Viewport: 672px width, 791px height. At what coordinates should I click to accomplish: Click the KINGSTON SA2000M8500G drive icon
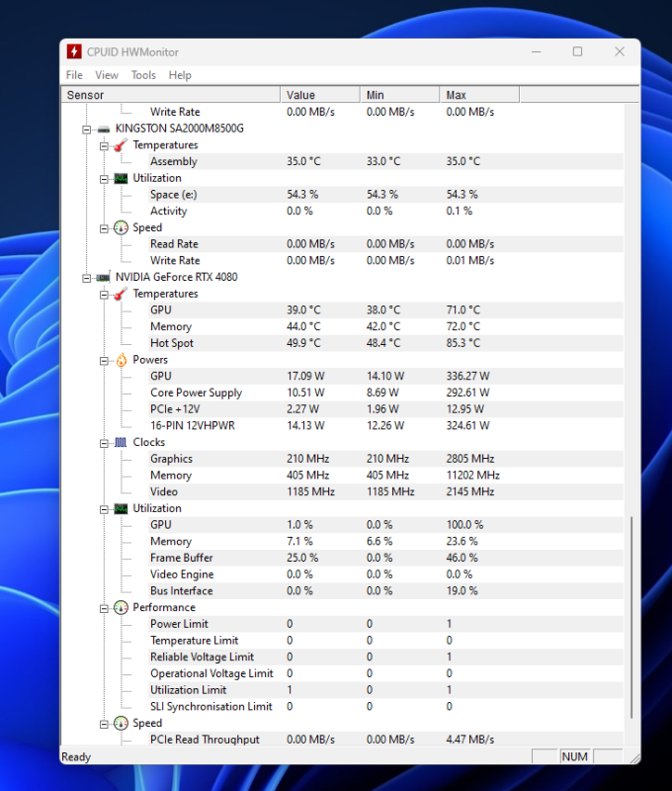point(104,130)
